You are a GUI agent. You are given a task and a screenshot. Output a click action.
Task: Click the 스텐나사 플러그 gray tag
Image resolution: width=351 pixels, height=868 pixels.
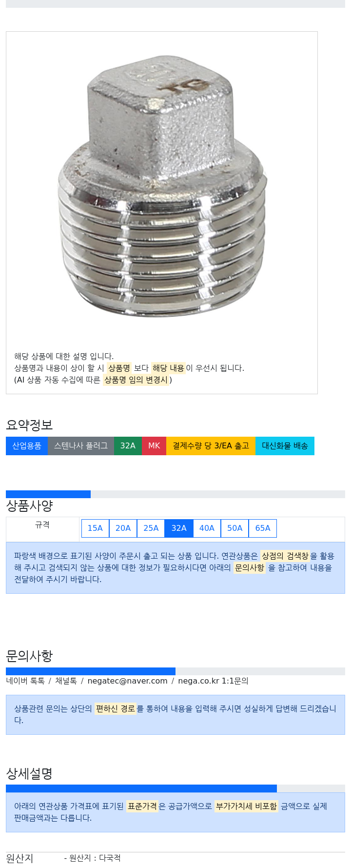point(81,446)
